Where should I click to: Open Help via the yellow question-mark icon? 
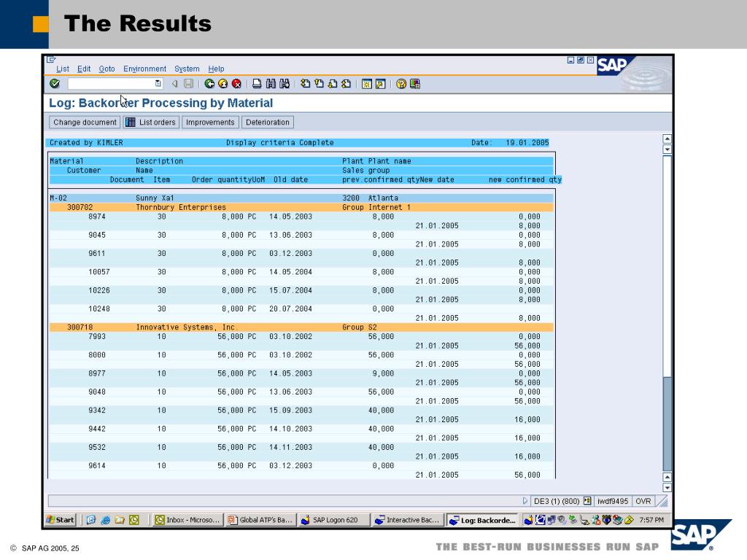coord(401,84)
